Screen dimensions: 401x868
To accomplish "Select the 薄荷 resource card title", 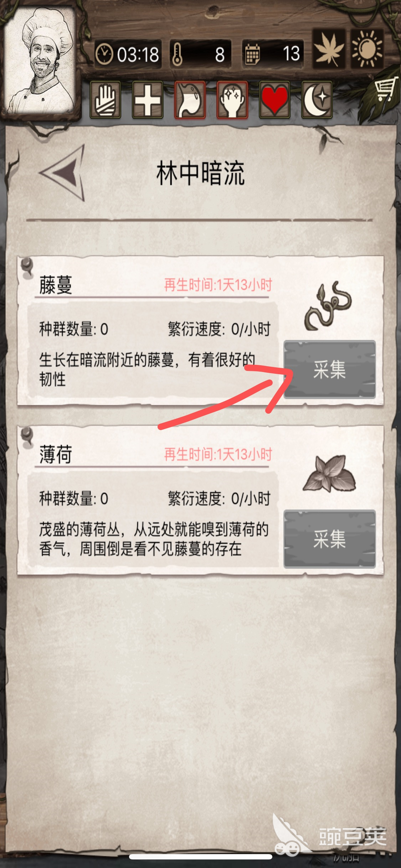I will pyautogui.click(x=56, y=455).
